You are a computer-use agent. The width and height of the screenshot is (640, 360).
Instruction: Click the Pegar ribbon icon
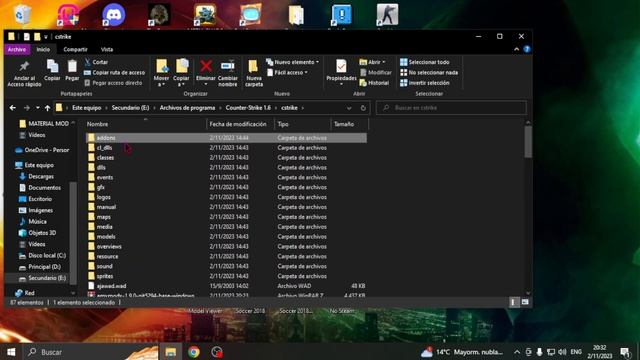[72, 70]
